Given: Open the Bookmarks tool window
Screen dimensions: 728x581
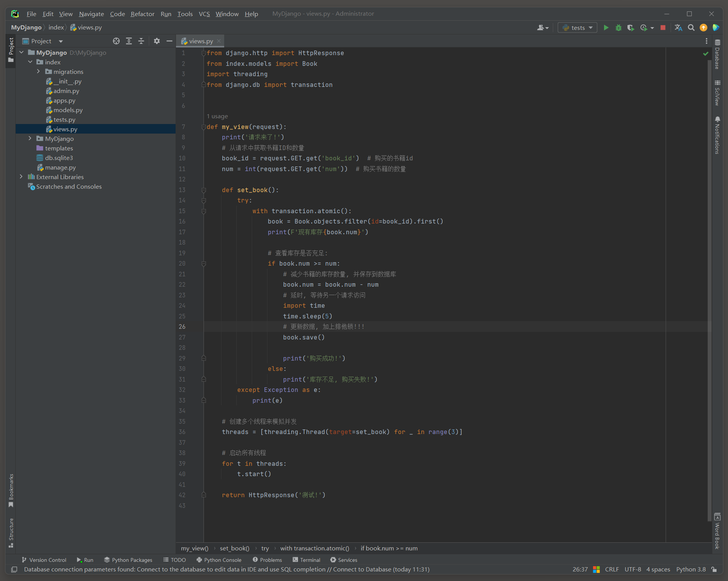Looking at the screenshot, I should tap(11, 491).
